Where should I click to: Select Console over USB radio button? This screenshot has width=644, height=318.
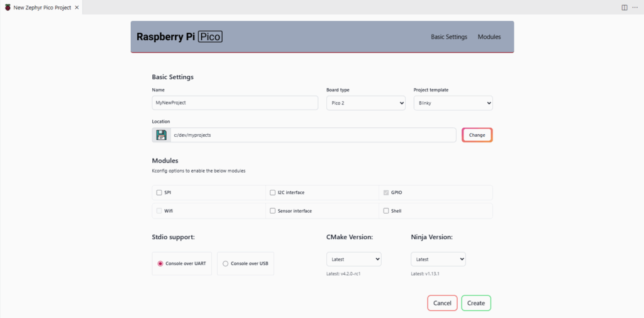[x=226, y=264]
